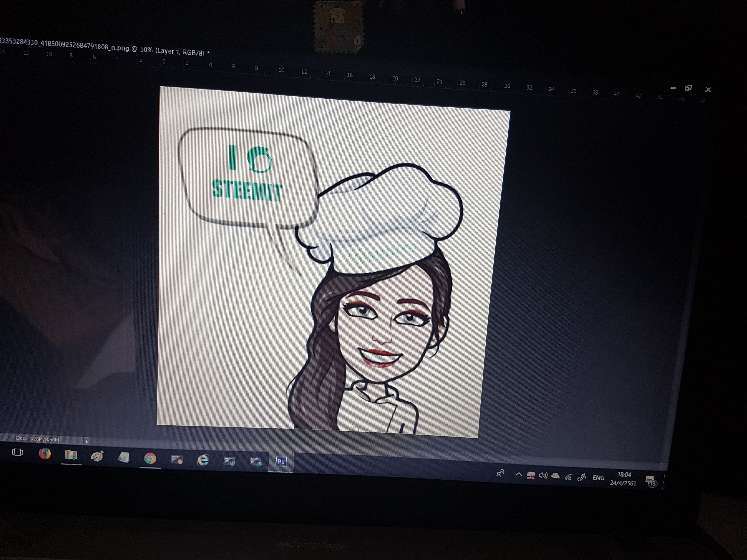Viewport: 747px width, 560px height.
Task: Switch input language via ENG indicator
Action: click(x=598, y=478)
